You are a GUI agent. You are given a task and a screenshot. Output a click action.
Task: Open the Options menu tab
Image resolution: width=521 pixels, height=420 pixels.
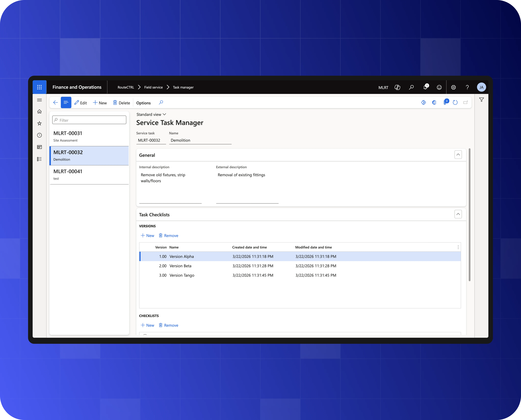[x=143, y=103]
